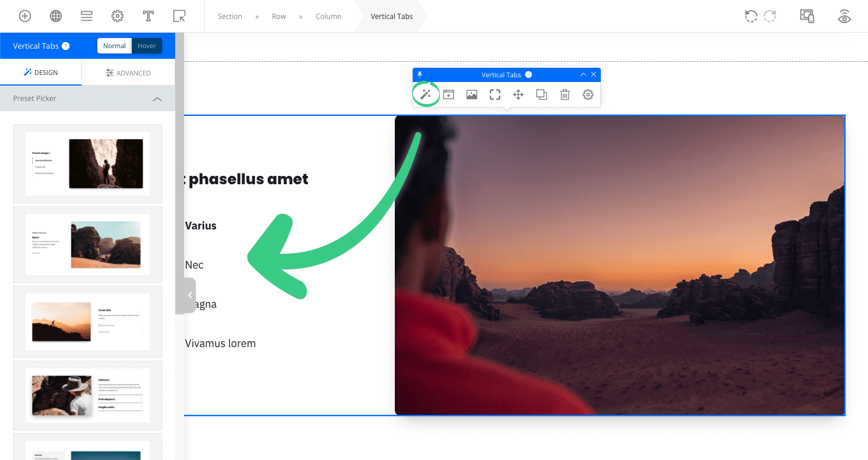868x460 pixels.
Task: Click the duplicate icon in floating toolbar
Action: click(x=541, y=94)
